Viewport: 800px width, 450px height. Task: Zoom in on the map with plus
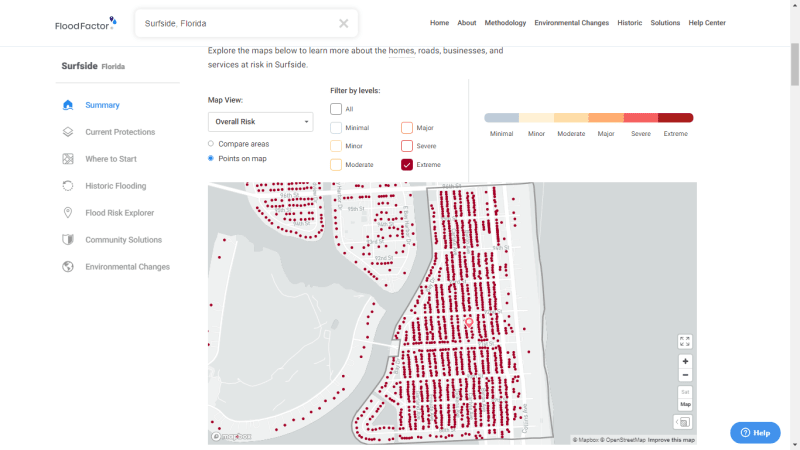point(685,361)
